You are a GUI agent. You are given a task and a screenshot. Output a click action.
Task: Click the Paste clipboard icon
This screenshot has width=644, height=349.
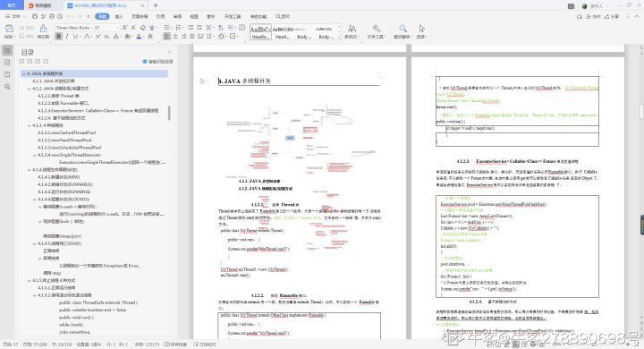(x=9, y=29)
